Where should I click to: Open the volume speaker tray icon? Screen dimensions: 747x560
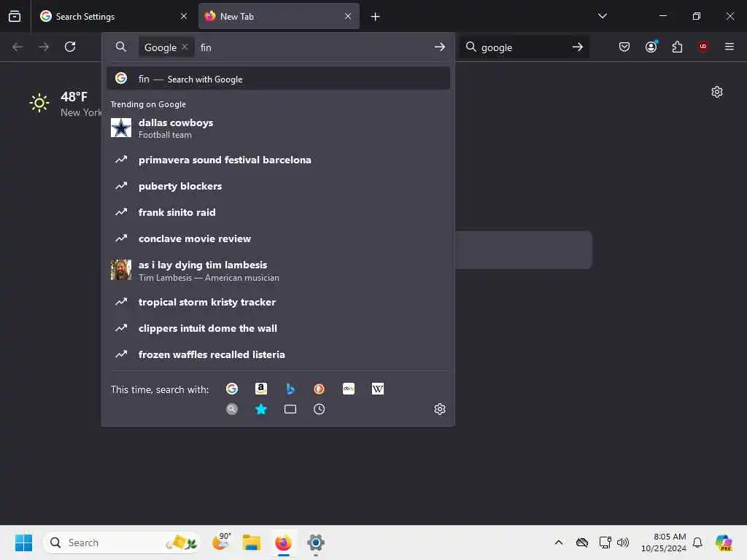tap(623, 542)
